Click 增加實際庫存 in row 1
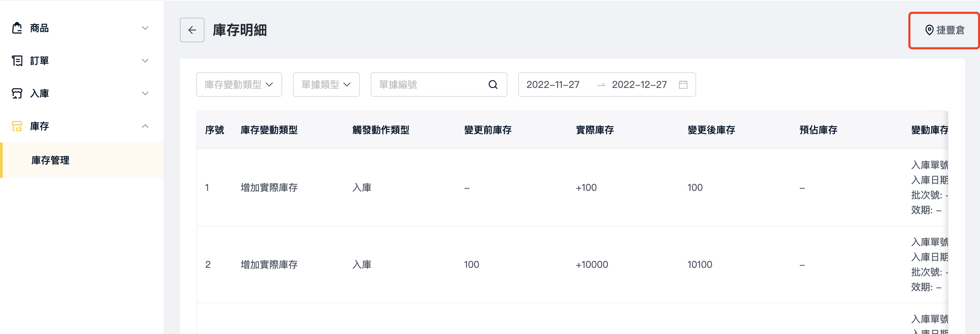Screen dimensions: 980x334 pos(269,187)
